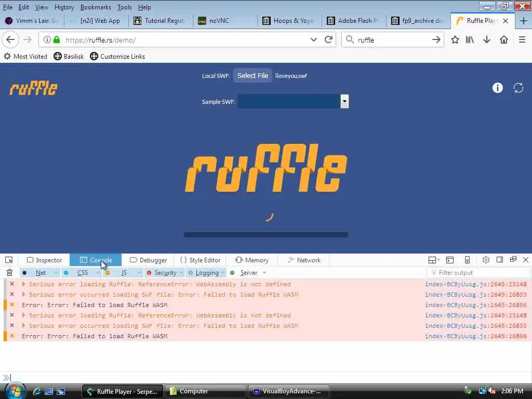The height and width of the screenshot is (399, 532).
Task: Open the Security filter dropdown arrow
Action: [x=181, y=272]
